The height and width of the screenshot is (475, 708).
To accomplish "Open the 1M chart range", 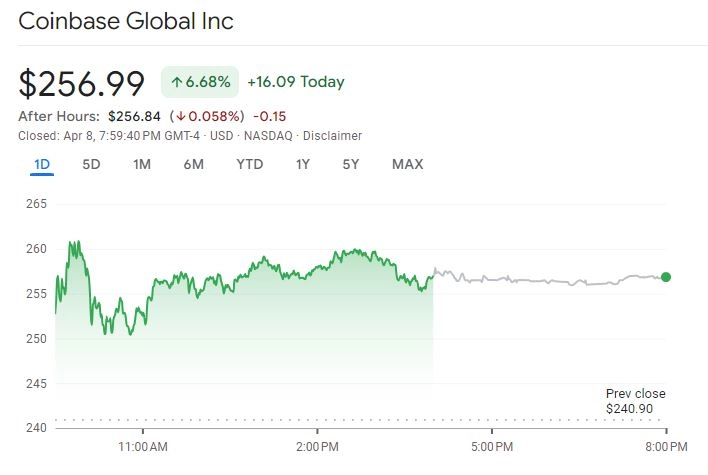I will click(142, 164).
